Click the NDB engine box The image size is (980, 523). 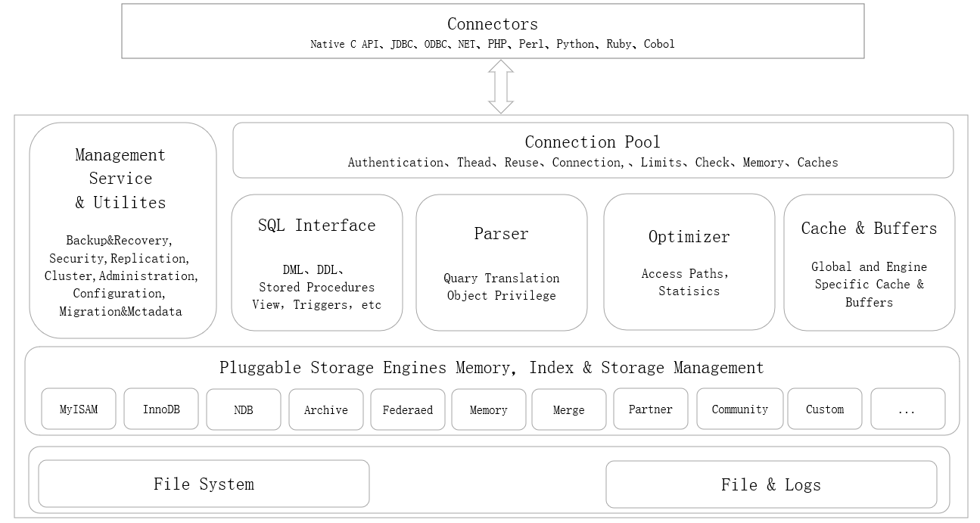(244, 409)
